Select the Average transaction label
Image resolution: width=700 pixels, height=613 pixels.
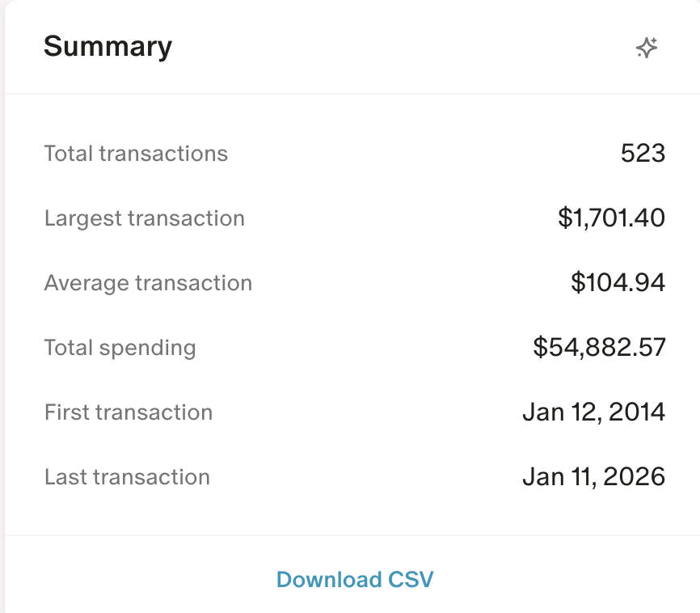pos(148,283)
